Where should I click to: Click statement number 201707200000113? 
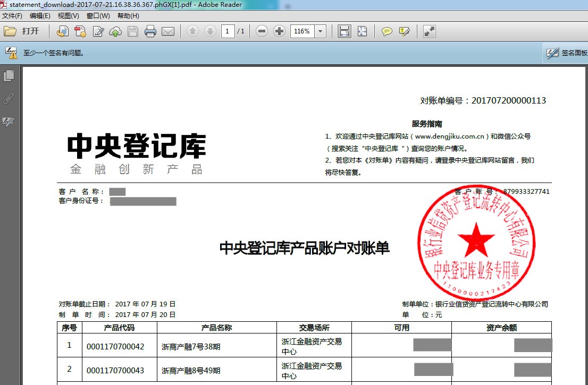pyautogui.click(x=508, y=100)
